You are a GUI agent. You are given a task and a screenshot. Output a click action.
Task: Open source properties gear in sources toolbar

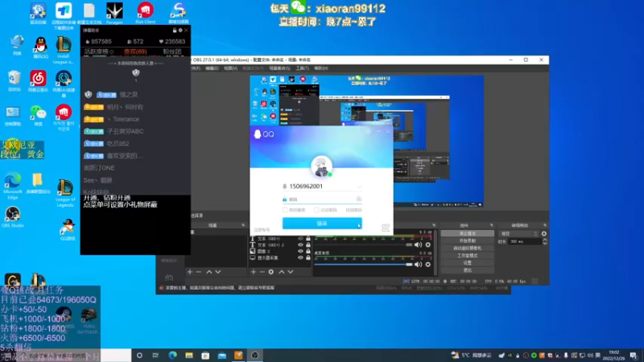(271, 272)
